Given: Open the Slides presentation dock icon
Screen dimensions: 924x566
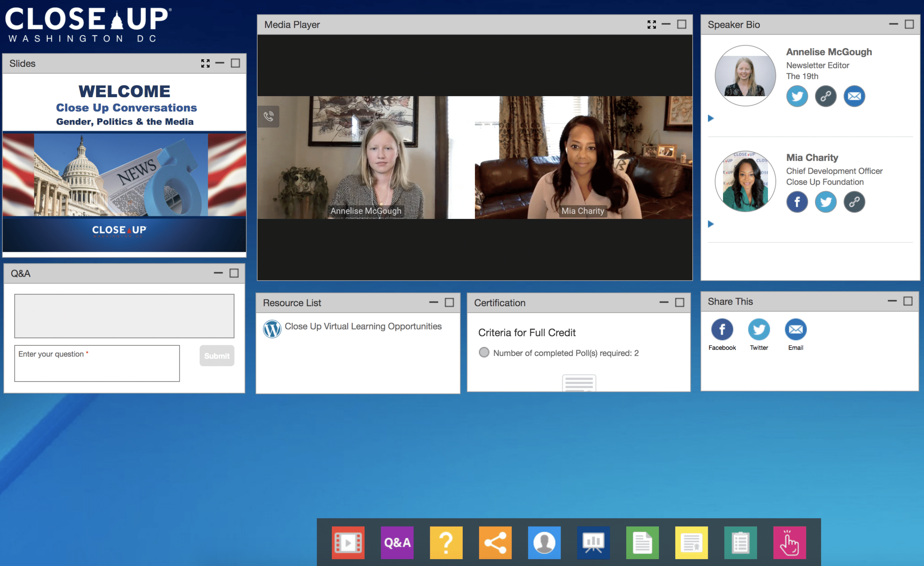Looking at the screenshot, I should [593, 543].
